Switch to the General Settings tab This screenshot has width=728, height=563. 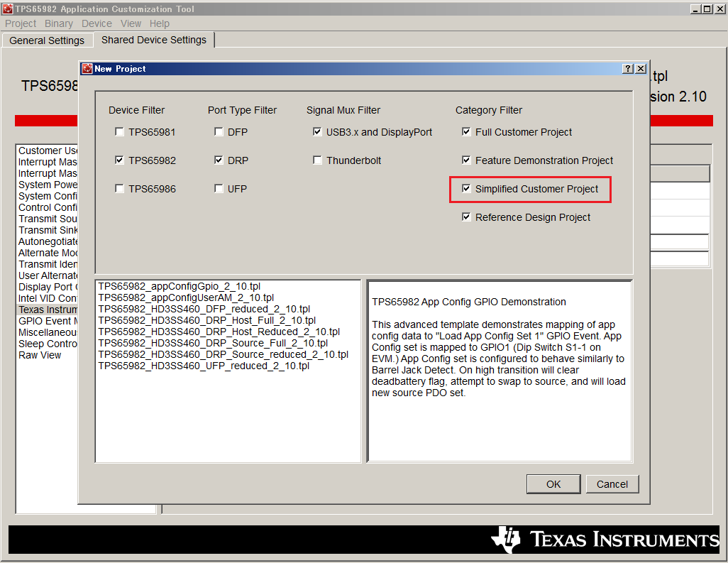tap(47, 40)
